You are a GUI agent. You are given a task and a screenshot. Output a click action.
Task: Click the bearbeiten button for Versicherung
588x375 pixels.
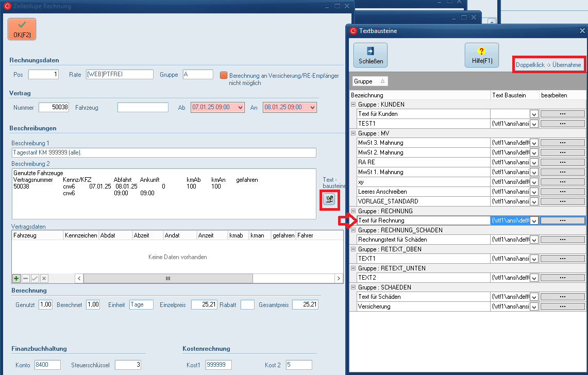pos(562,306)
